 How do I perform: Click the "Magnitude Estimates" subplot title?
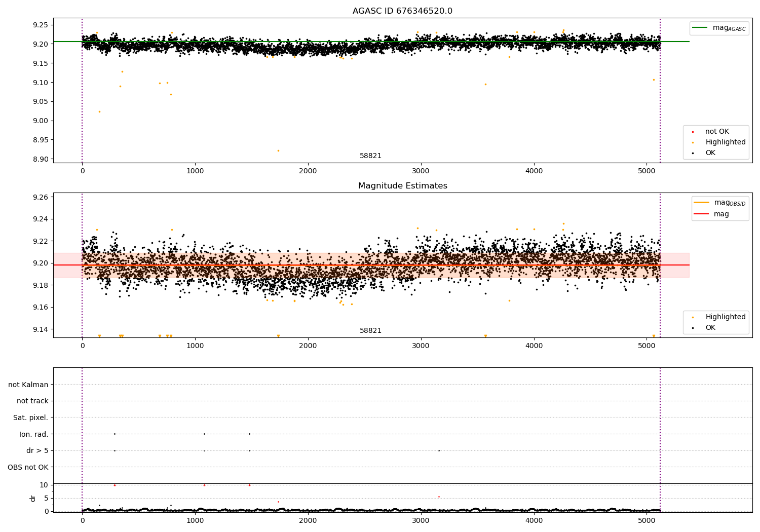(x=402, y=186)
